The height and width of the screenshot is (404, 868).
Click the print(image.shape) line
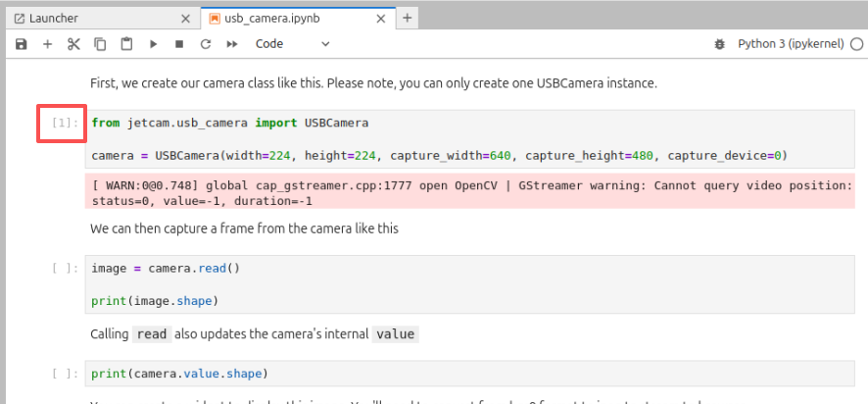(155, 301)
